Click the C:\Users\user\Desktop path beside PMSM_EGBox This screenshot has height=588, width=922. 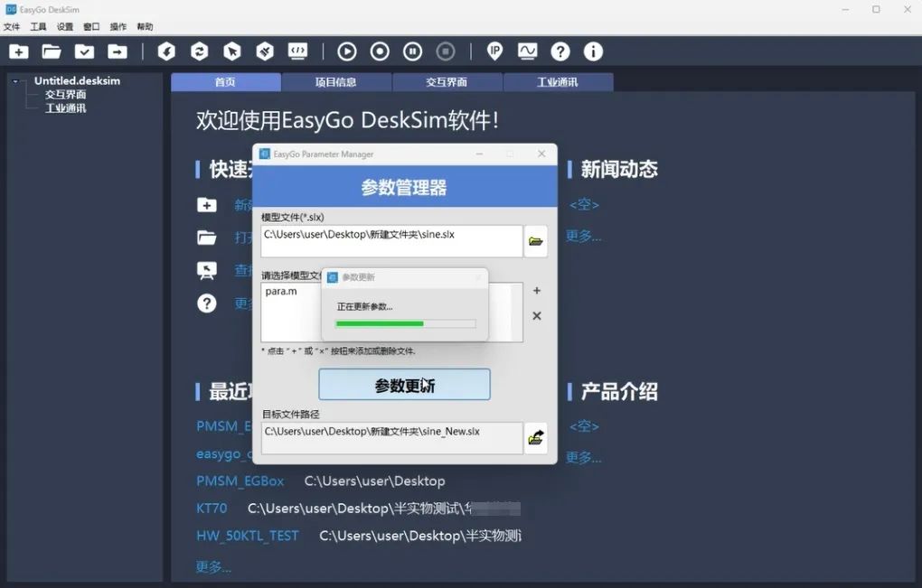[x=374, y=481]
